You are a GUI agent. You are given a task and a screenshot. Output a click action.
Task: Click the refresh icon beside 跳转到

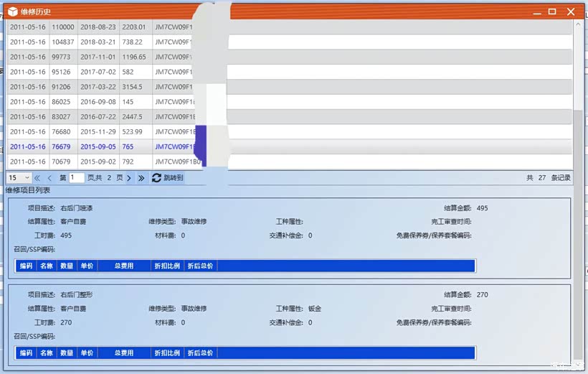156,177
